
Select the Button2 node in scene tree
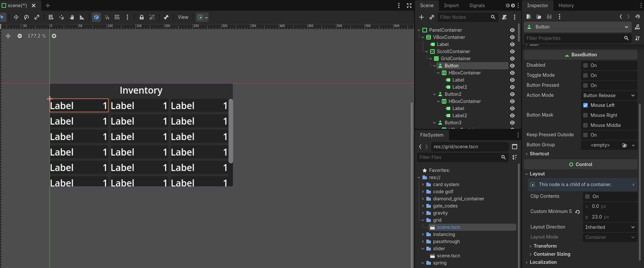click(453, 94)
